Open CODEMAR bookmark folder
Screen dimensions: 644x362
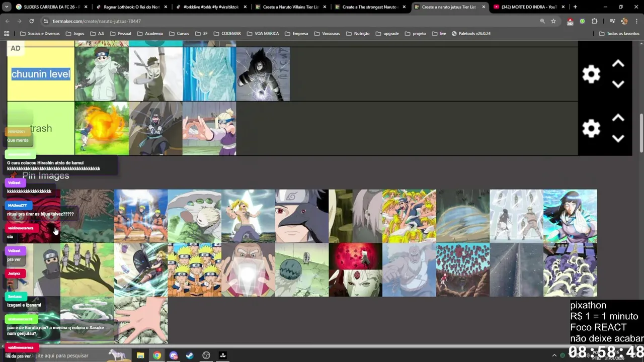(x=227, y=34)
